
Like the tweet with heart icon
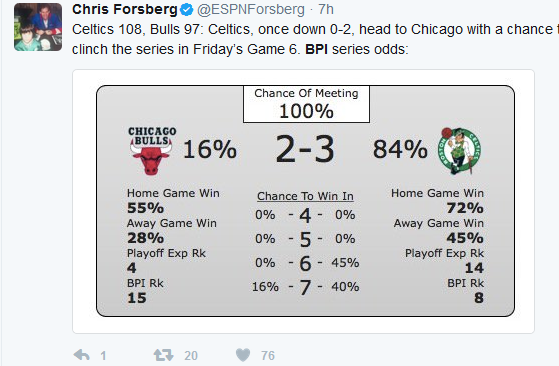point(243,355)
